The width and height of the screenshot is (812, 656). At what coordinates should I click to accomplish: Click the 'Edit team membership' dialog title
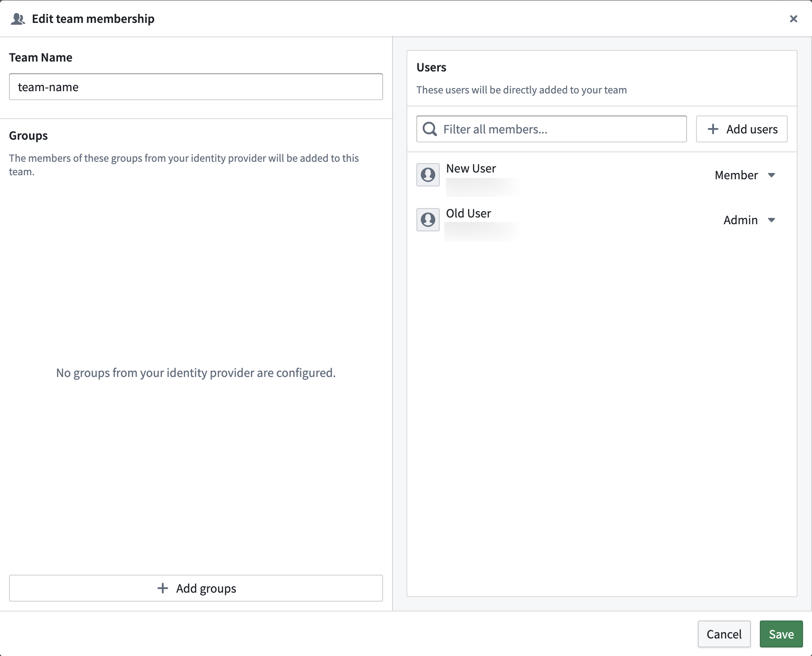93,19
